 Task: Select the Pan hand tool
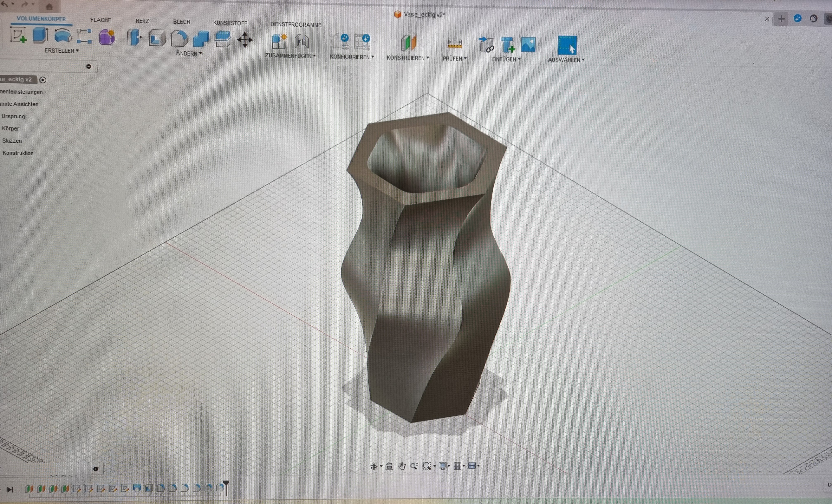tap(402, 466)
